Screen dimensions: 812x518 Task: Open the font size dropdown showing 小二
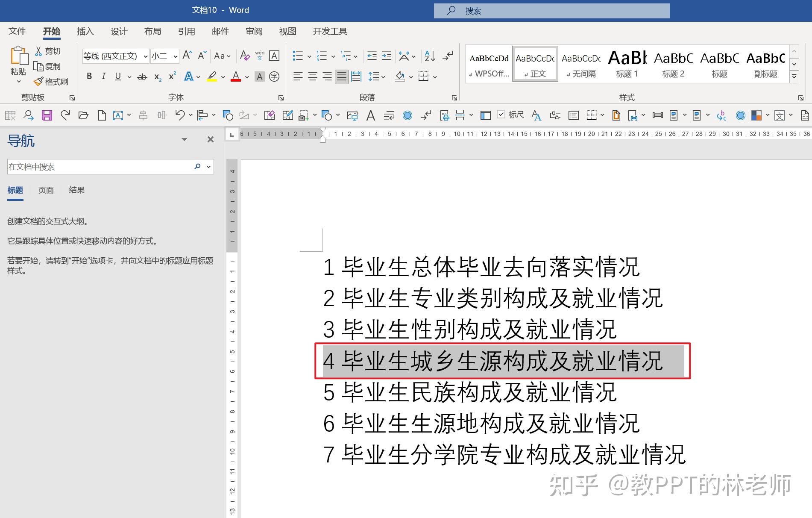coord(175,56)
